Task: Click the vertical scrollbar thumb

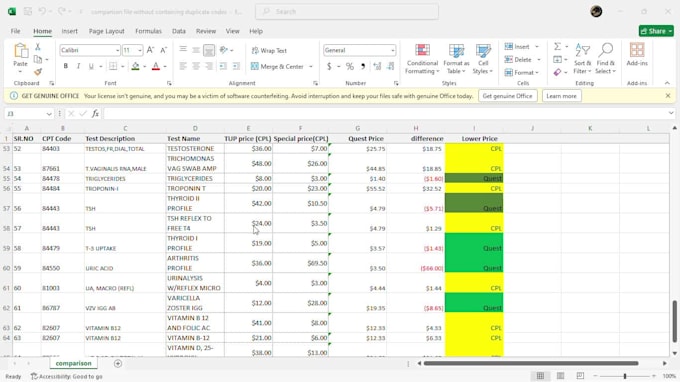Action: (674, 321)
